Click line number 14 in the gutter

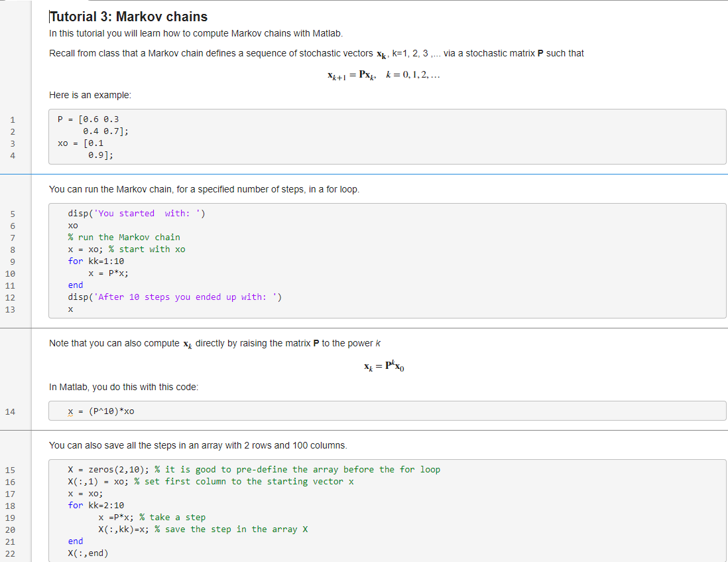[x=10, y=412]
